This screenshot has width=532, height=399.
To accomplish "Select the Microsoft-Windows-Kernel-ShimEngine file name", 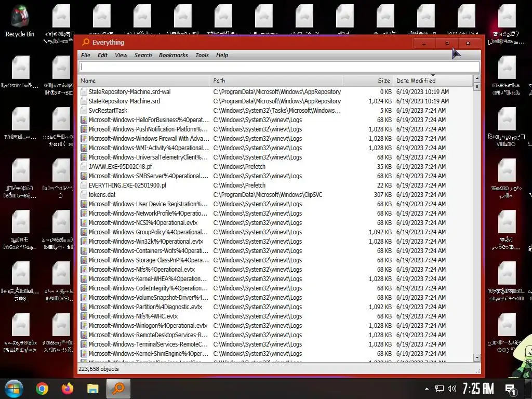I will 149,354.
